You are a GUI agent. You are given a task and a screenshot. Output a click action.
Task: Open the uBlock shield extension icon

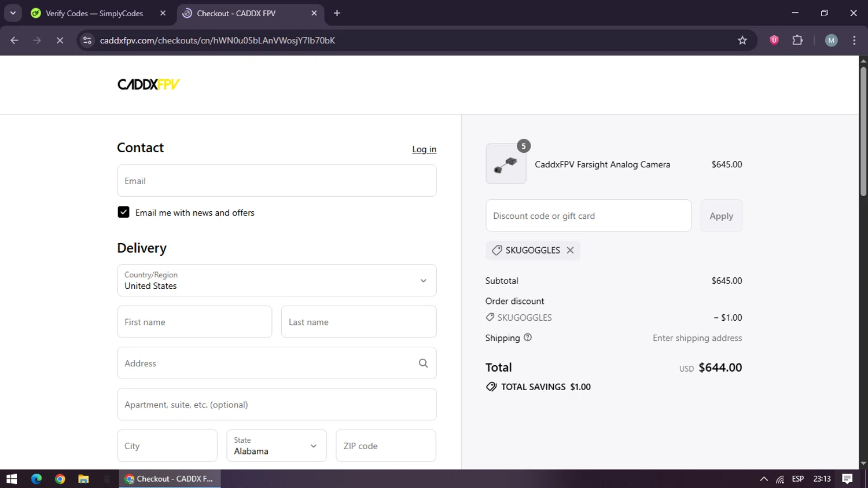point(774,40)
